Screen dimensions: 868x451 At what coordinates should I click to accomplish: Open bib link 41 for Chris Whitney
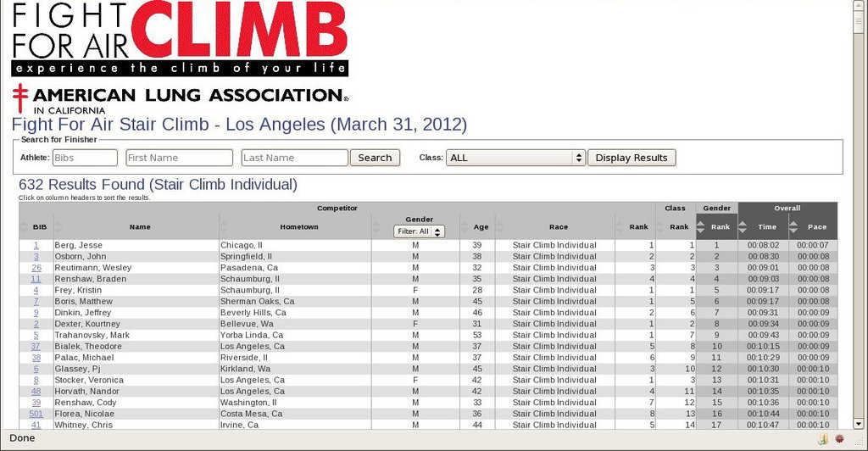click(36, 425)
